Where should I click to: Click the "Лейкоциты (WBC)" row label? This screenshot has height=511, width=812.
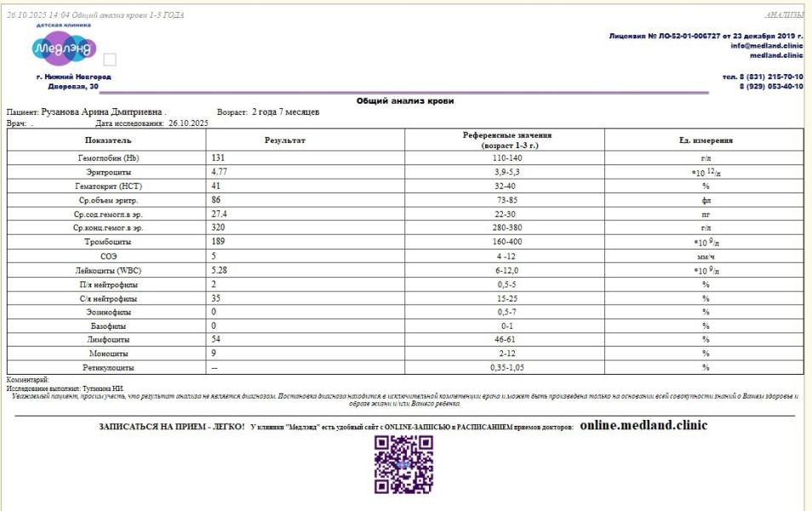107,270
